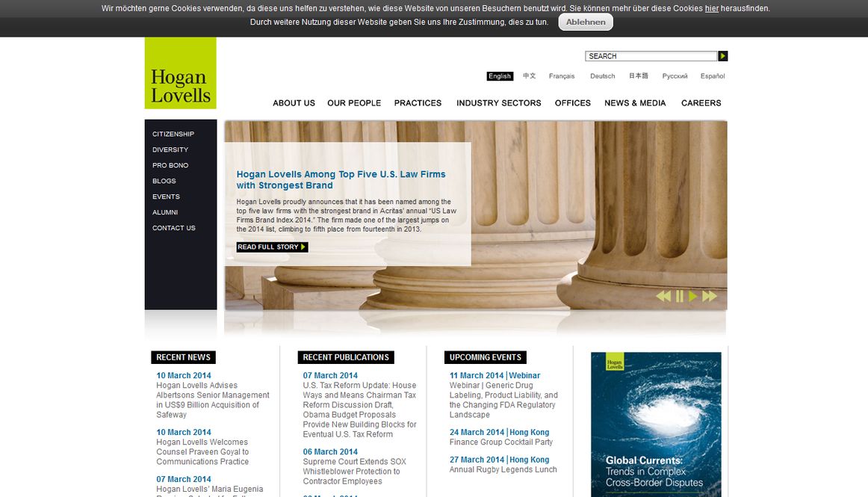Click '11 March 2014 | Webinar' date link
Image resolution: width=868 pixels, height=497 pixels.
click(495, 376)
